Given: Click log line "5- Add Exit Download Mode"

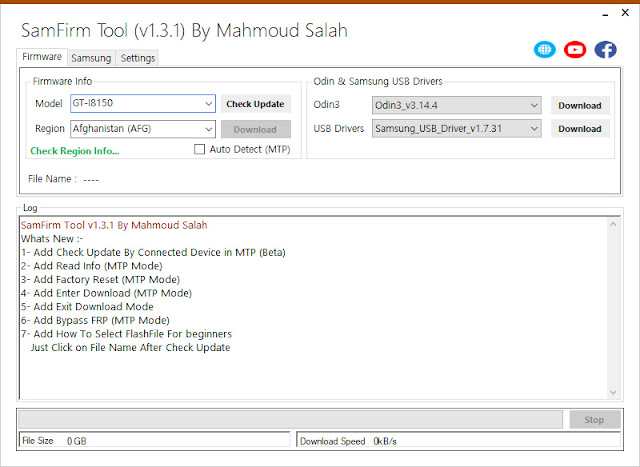Looking at the screenshot, I should (87, 307).
